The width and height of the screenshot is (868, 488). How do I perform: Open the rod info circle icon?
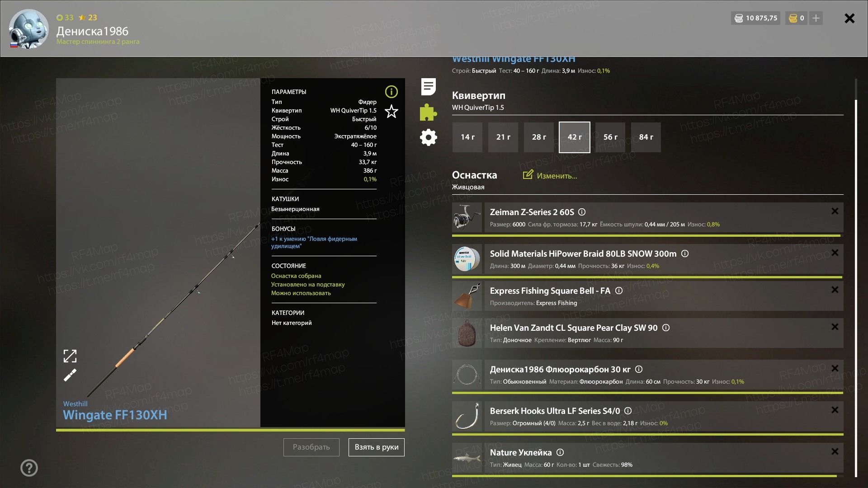(x=391, y=92)
